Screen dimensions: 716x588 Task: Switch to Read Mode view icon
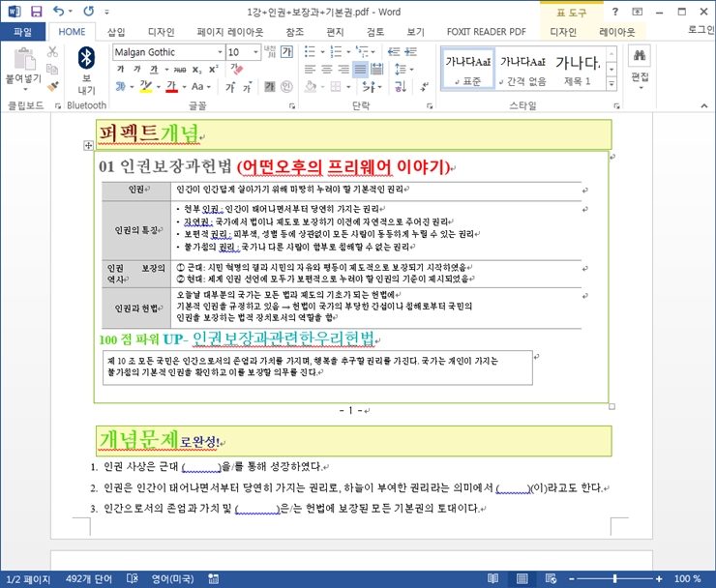(492, 579)
